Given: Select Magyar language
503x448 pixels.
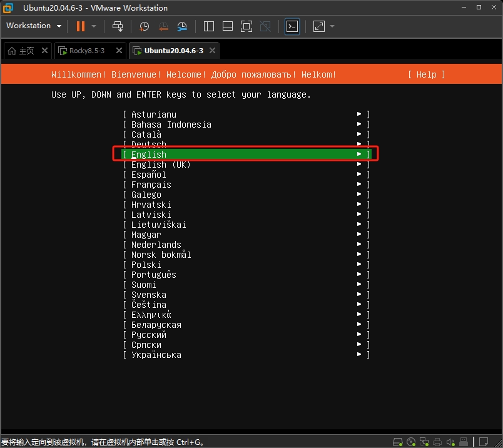Looking at the screenshot, I should tap(246, 235).
